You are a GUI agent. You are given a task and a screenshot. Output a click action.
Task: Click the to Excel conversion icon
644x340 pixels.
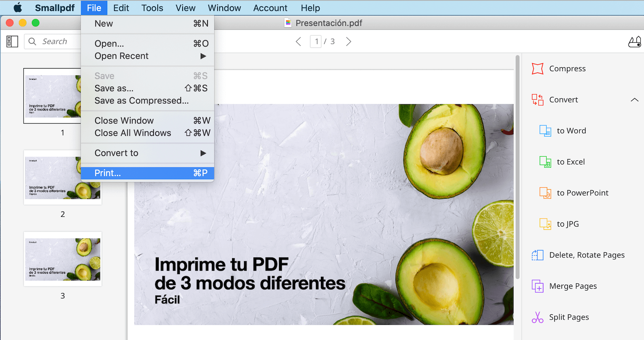click(545, 162)
